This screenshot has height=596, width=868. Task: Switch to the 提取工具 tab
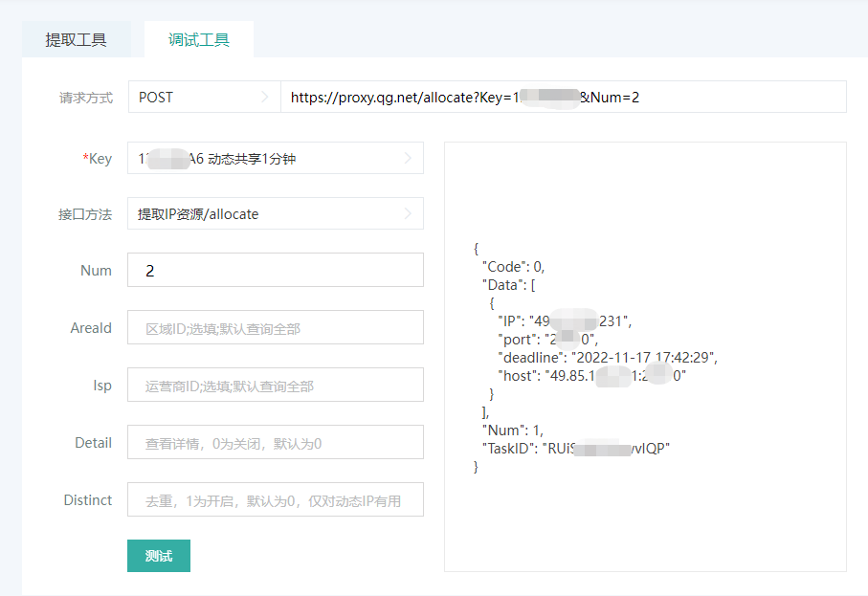[76, 40]
